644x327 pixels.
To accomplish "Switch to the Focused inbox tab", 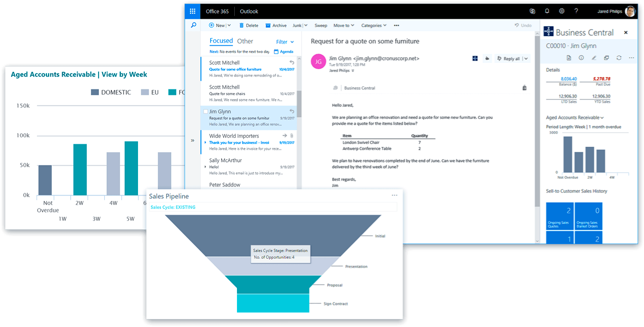I will 221,41.
